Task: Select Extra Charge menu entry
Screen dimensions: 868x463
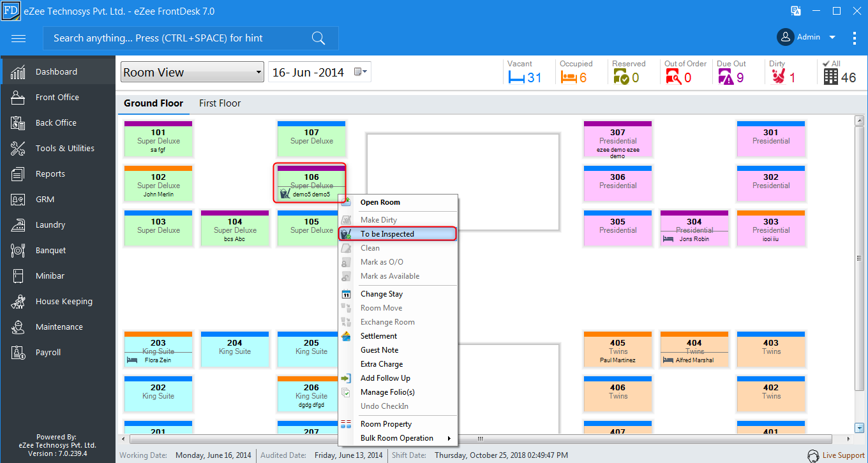Action: (x=398, y=364)
